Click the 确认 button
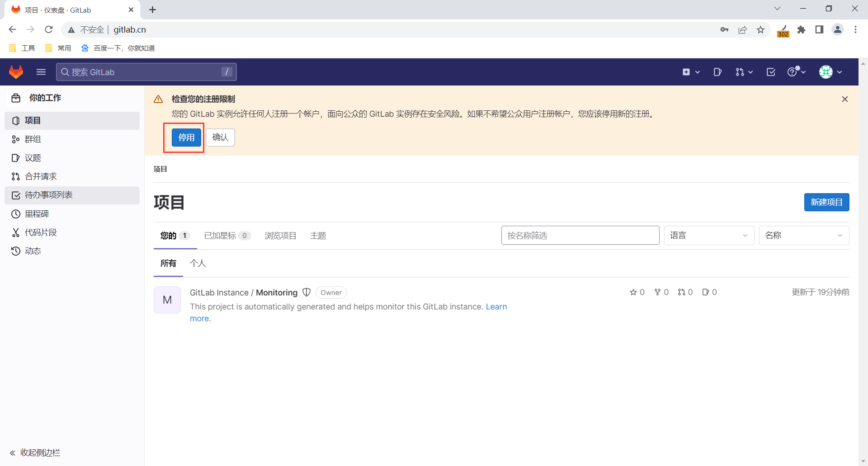The image size is (868, 466). [x=220, y=138]
